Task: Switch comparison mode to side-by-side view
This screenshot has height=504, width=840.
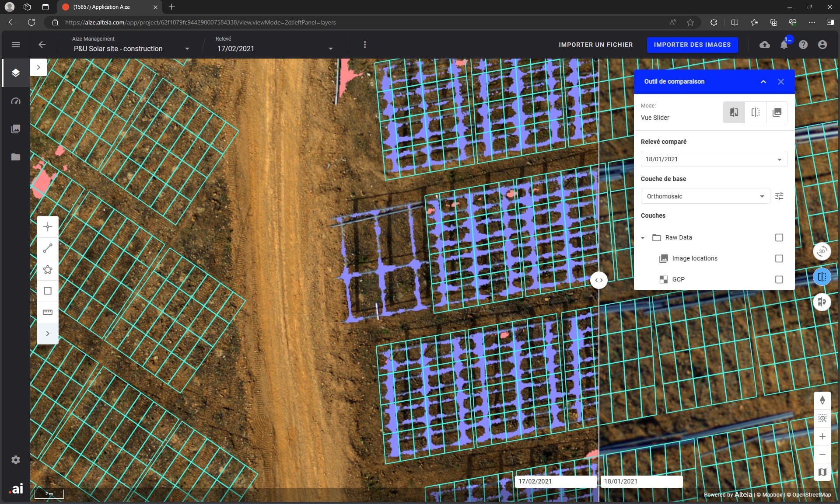Action: pyautogui.click(x=756, y=112)
